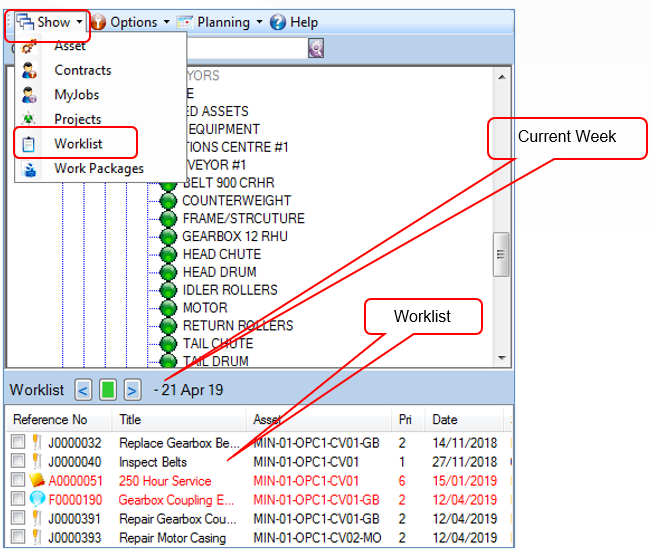Click the speech bubble icon on F0000190 row
Viewport: 653px width, 555px height.
click(37, 499)
